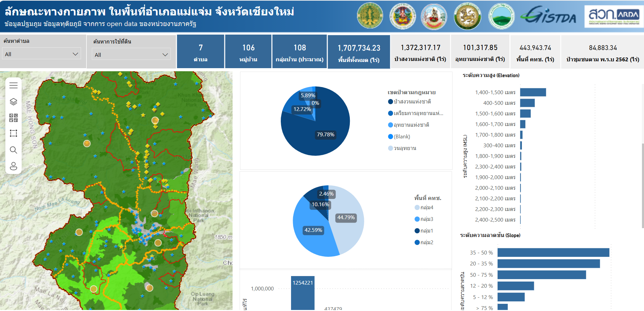
Task: Click the ARDA logo in header
Action: (614, 16)
